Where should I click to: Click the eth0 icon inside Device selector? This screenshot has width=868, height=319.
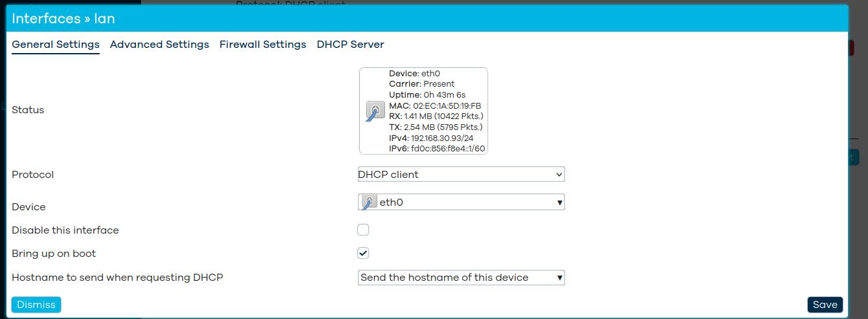[x=369, y=202]
